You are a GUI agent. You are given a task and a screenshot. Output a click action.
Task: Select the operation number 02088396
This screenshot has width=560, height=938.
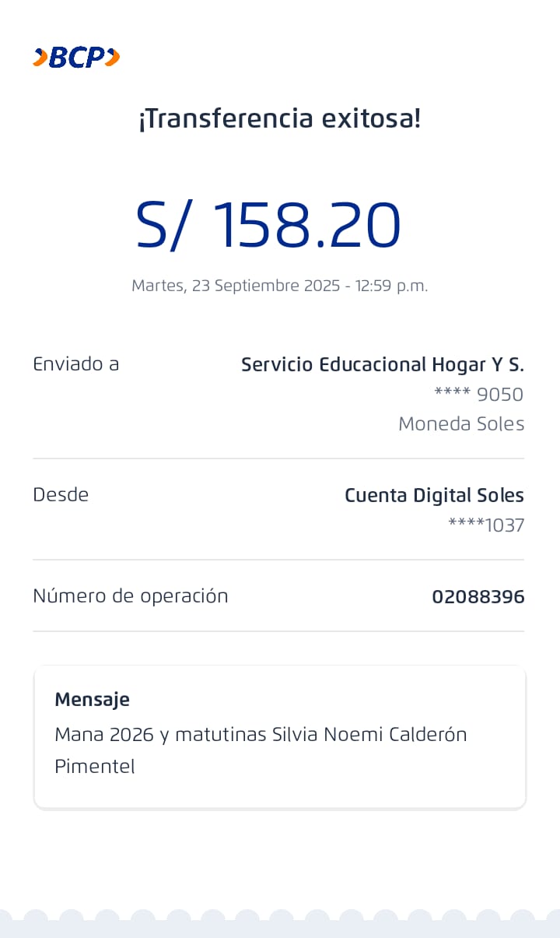coord(478,597)
